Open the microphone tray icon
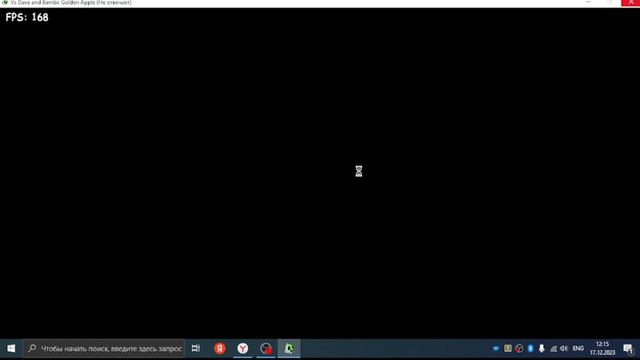The height and width of the screenshot is (360, 640). (x=542, y=349)
